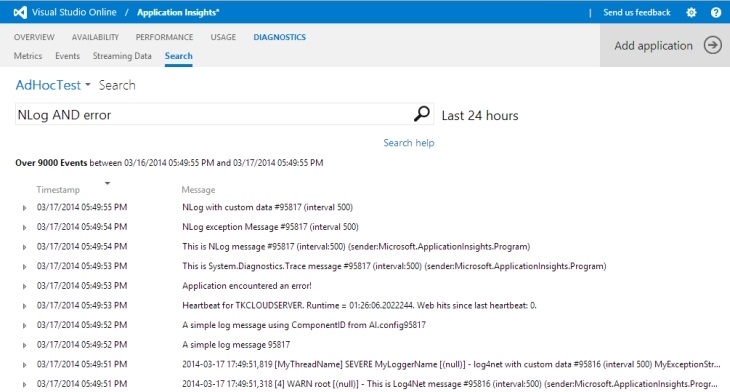Go to the OVERVIEW tab
The height and width of the screenshot is (392, 730).
coord(34,37)
